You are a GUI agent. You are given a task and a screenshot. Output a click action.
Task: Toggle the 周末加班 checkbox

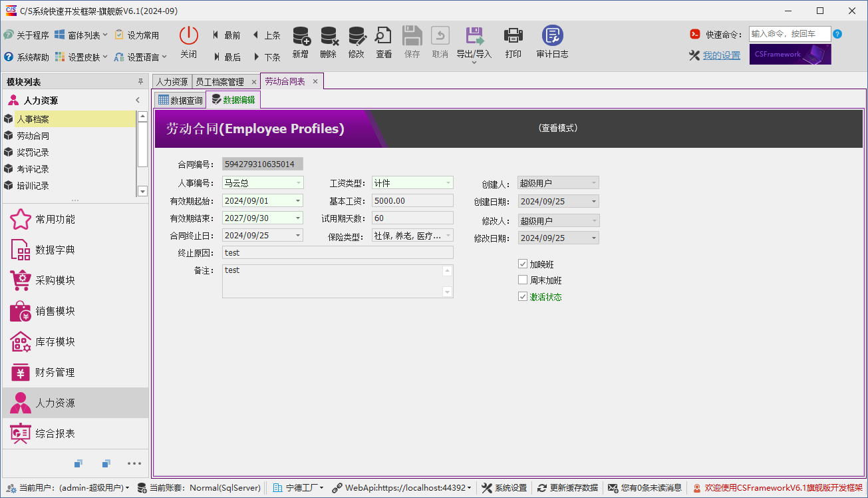tap(523, 280)
